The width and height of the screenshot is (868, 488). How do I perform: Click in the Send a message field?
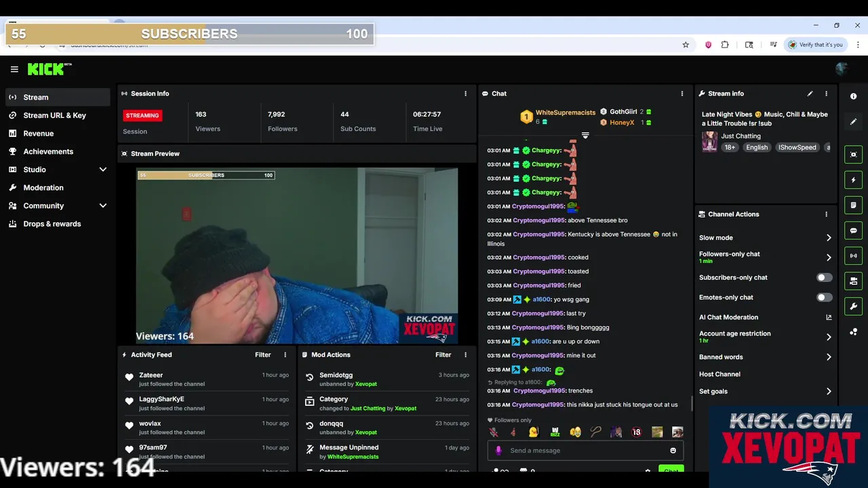tap(585, 451)
